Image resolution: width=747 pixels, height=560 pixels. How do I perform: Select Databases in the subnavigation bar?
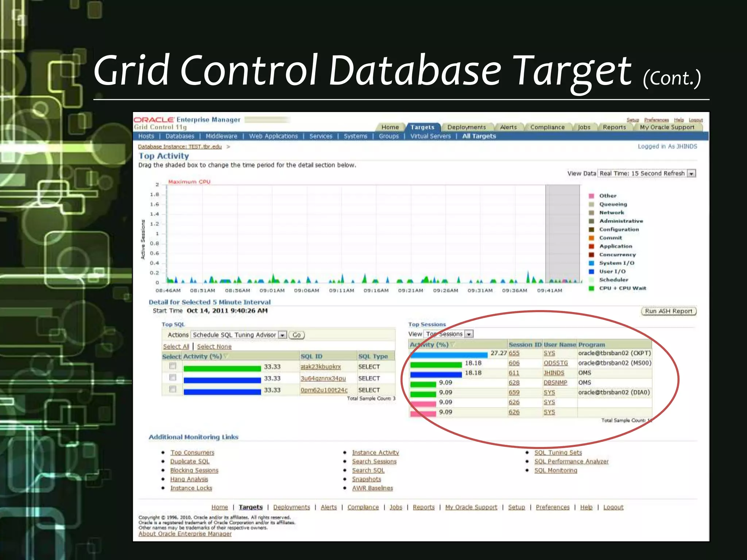tap(180, 136)
